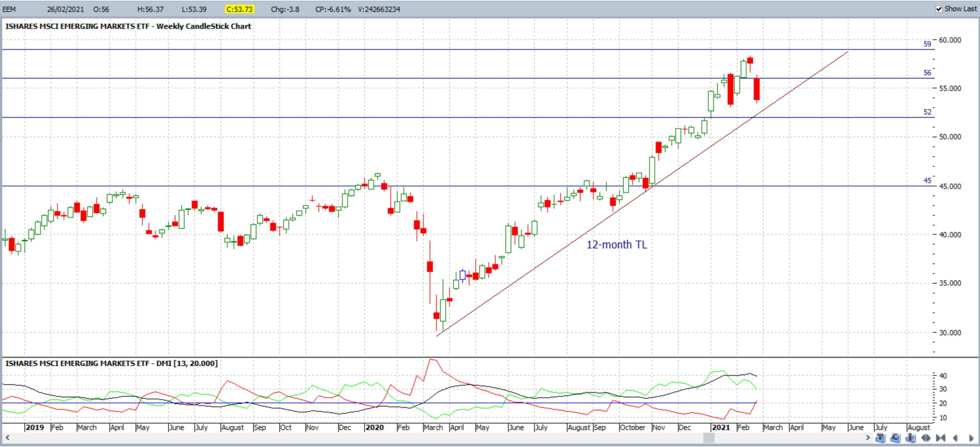Click the volume value V:242663234
The width and height of the screenshot is (980, 447).
[379, 9]
